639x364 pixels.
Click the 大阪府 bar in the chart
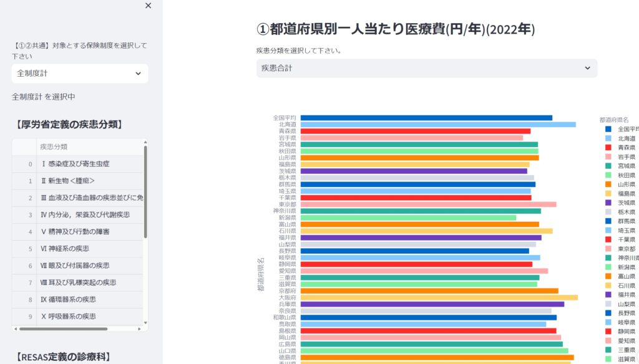(439, 298)
